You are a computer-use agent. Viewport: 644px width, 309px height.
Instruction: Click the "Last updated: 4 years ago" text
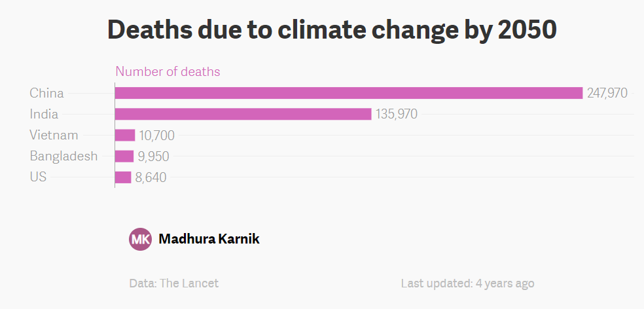tap(467, 283)
